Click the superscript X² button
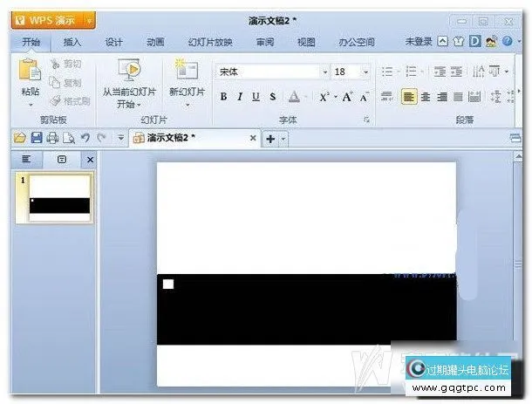This screenshot has height=404, width=532. pyautogui.click(x=324, y=97)
